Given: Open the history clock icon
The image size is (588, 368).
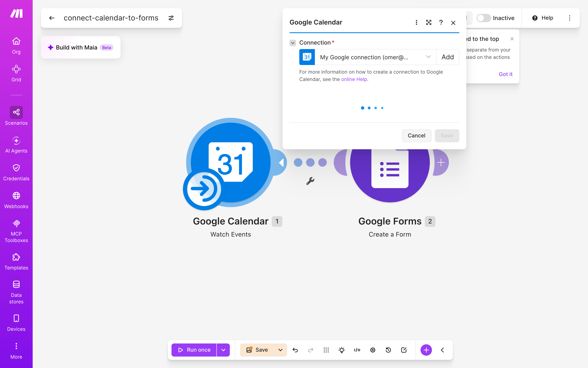Looking at the screenshot, I should tap(388, 350).
